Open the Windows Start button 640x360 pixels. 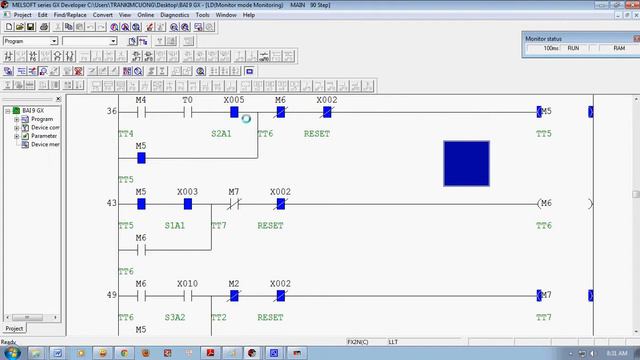[x=12, y=353]
